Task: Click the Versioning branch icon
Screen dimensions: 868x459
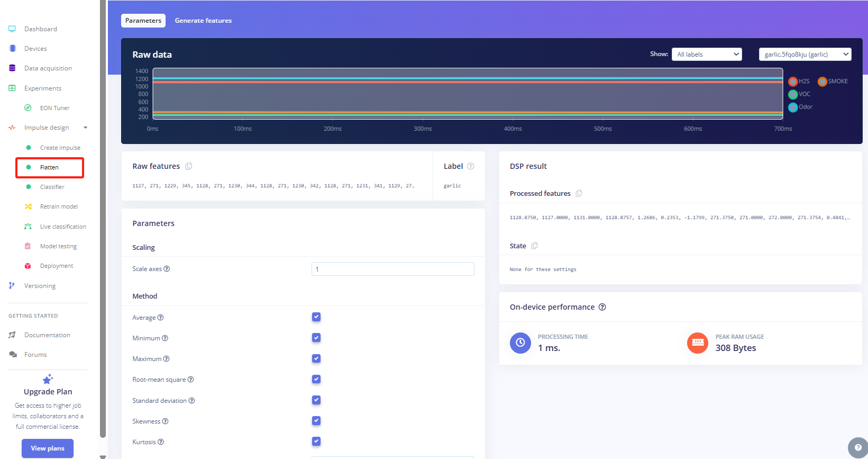Action: [x=12, y=286]
